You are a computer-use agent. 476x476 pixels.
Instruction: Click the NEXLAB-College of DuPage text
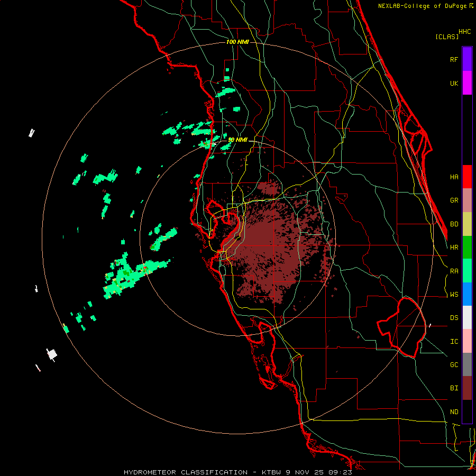(422, 6)
